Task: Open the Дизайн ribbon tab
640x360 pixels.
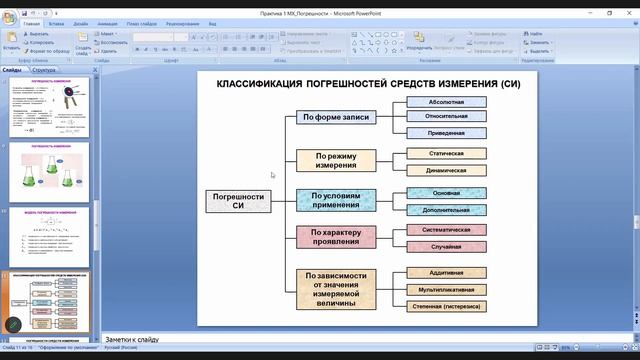Action: point(80,24)
